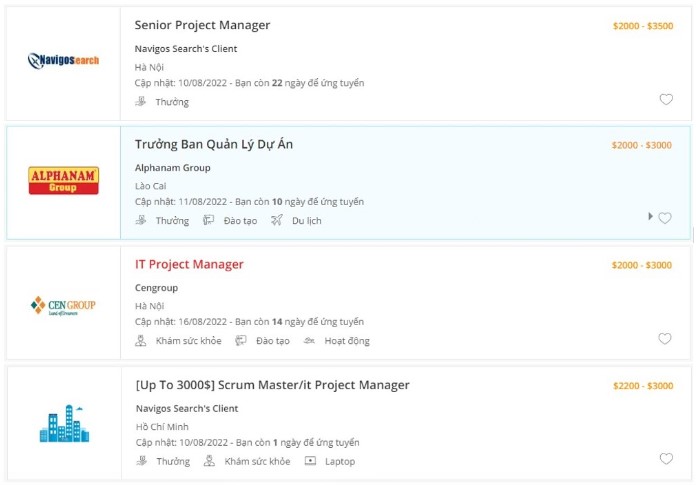The width and height of the screenshot is (696, 485).
Task: Open the IT Project Manager job link
Action: tap(189, 265)
